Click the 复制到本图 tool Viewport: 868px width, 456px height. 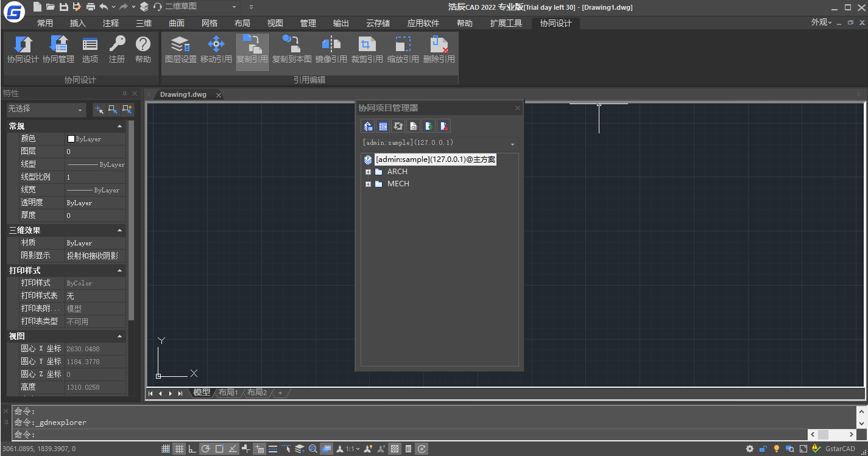[x=292, y=49]
